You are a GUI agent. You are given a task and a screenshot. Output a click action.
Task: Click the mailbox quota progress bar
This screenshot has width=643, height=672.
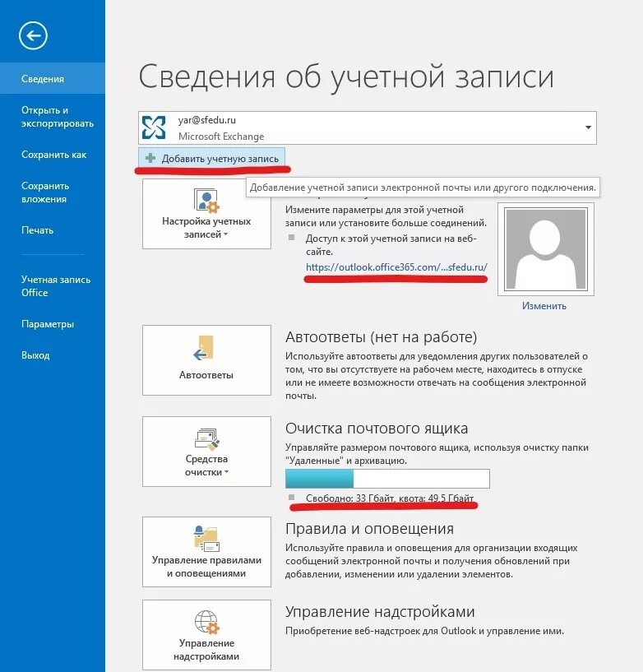(387, 479)
